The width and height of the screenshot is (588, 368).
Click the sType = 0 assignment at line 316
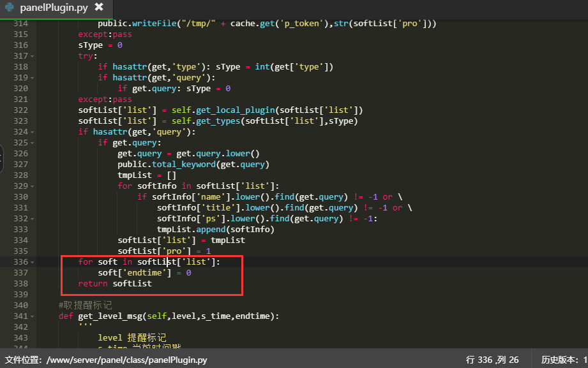pos(100,45)
